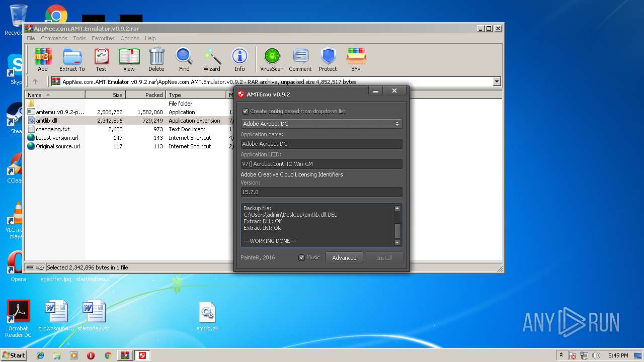Sort file list by Name column
The image size is (644, 362).
[x=55, y=95]
